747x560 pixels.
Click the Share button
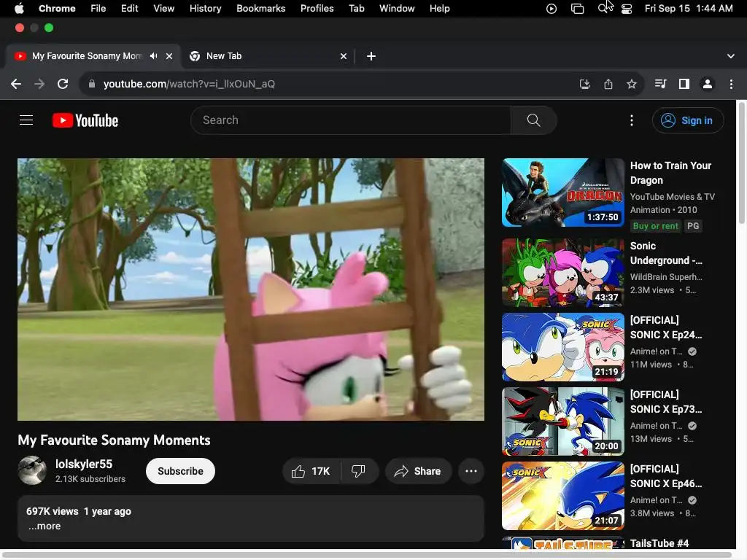[418, 472]
